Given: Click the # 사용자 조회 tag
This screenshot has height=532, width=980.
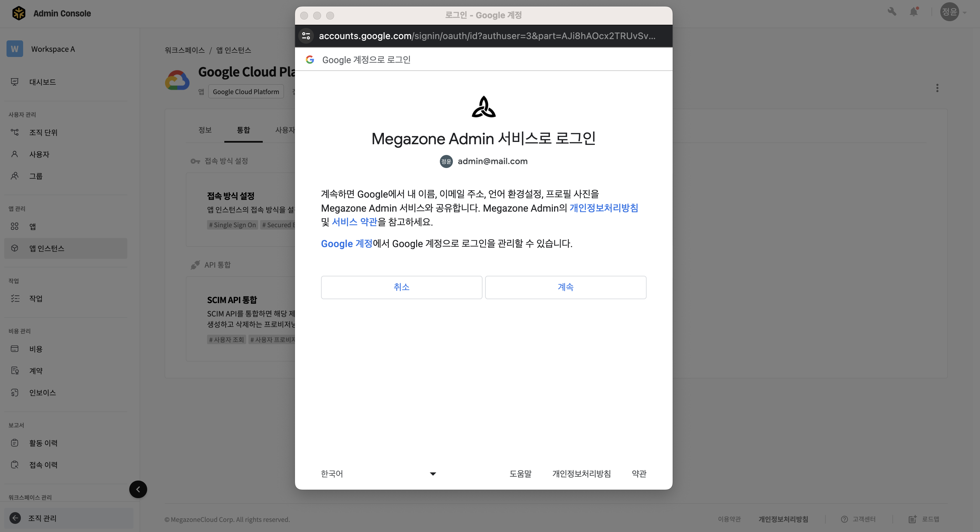Looking at the screenshot, I should [x=226, y=340].
